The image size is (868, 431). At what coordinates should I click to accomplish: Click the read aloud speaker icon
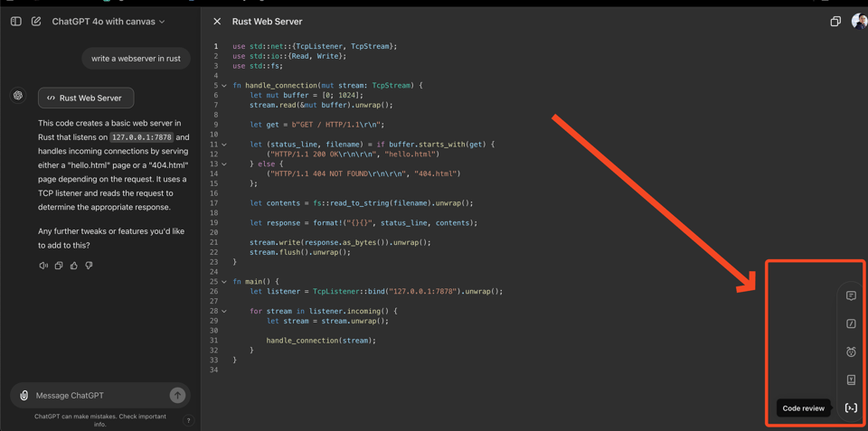pyautogui.click(x=43, y=266)
